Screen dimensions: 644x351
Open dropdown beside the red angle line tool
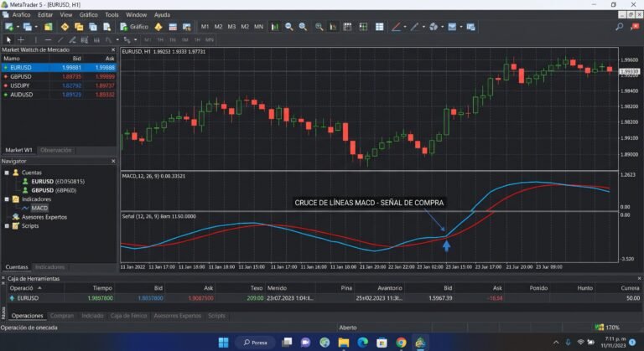pos(405,27)
